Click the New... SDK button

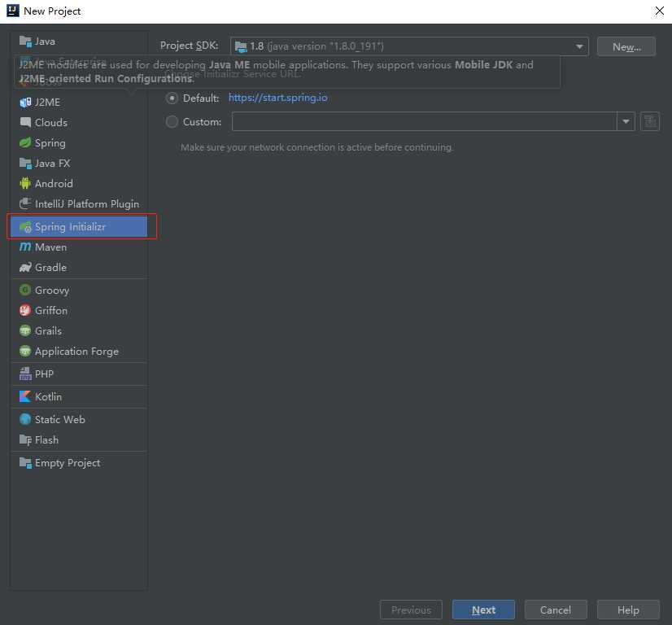click(x=626, y=46)
